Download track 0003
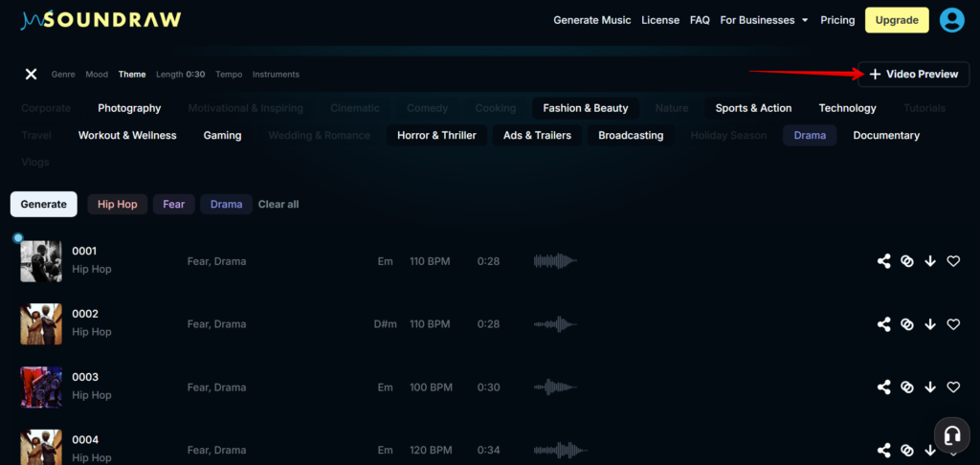 tap(930, 387)
